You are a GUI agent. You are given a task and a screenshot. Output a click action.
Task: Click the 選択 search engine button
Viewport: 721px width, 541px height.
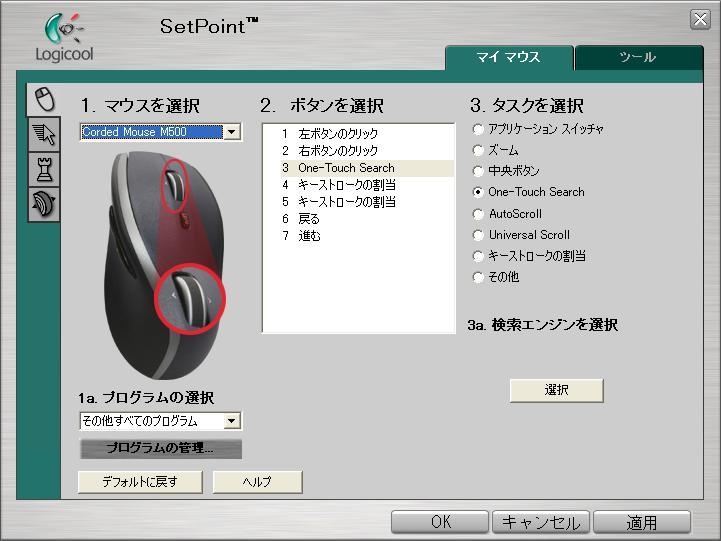point(556,390)
